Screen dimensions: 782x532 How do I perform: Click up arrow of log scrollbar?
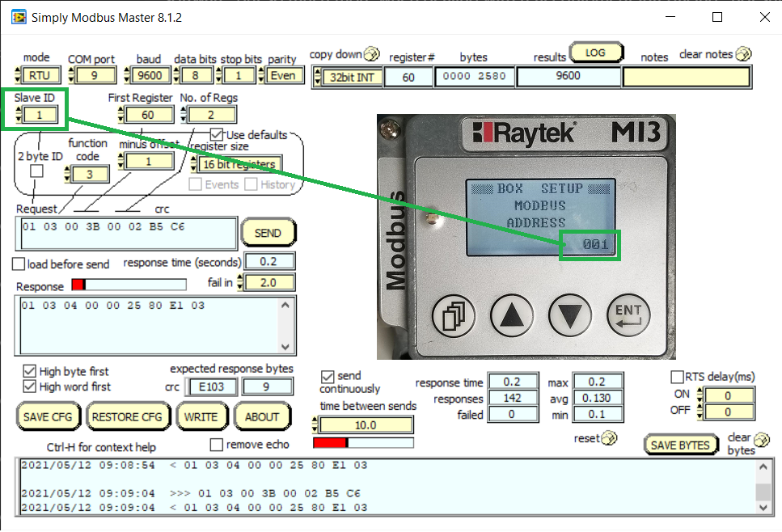[763, 467]
